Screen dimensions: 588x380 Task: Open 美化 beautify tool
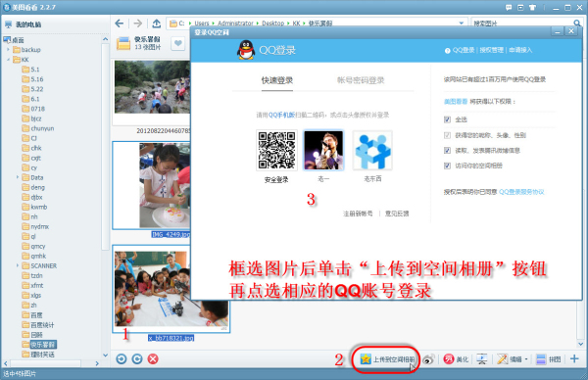[x=456, y=359]
